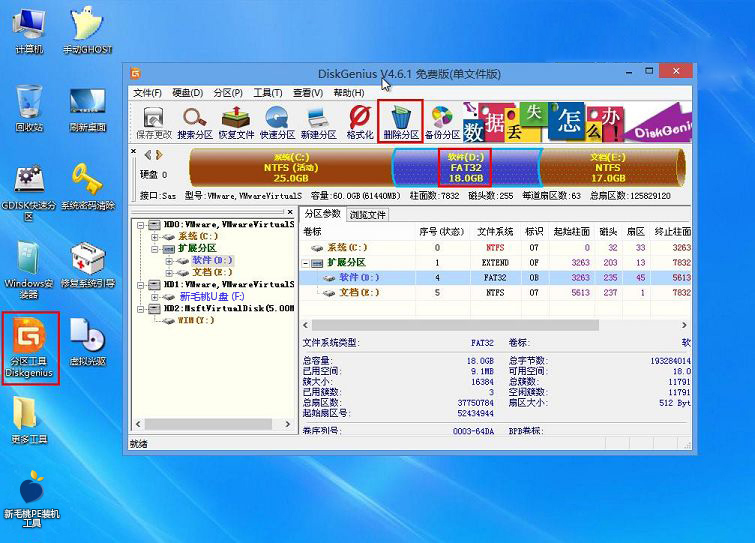Open the 硬盘(D) menu

188,93
